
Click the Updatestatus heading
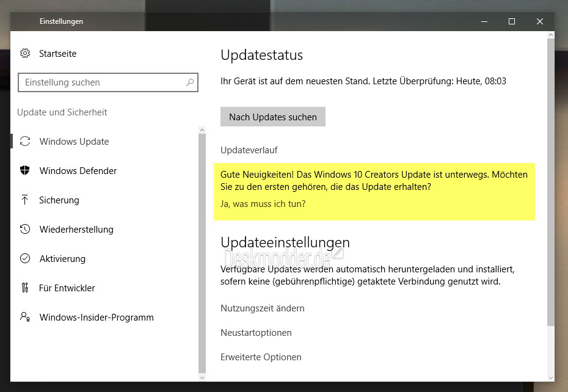(x=261, y=55)
